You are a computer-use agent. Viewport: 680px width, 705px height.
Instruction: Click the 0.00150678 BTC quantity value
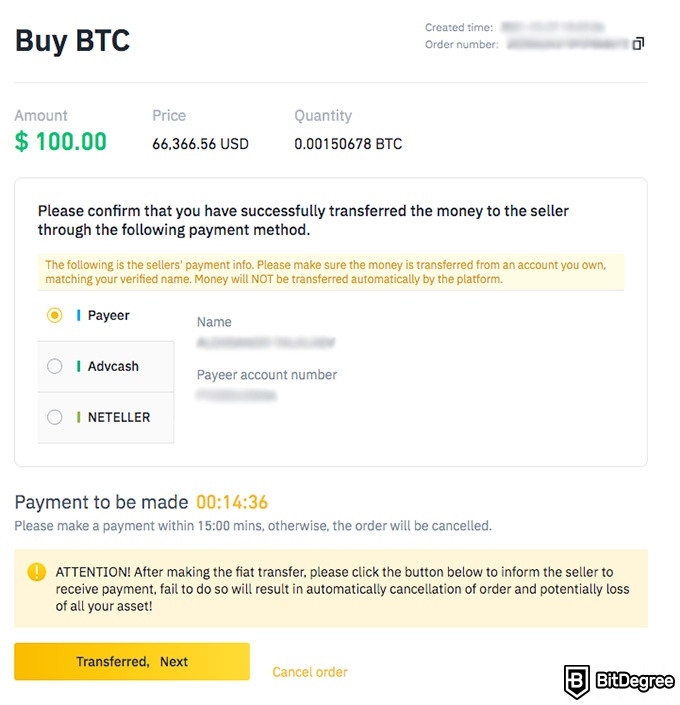pyautogui.click(x=348, y=144)
